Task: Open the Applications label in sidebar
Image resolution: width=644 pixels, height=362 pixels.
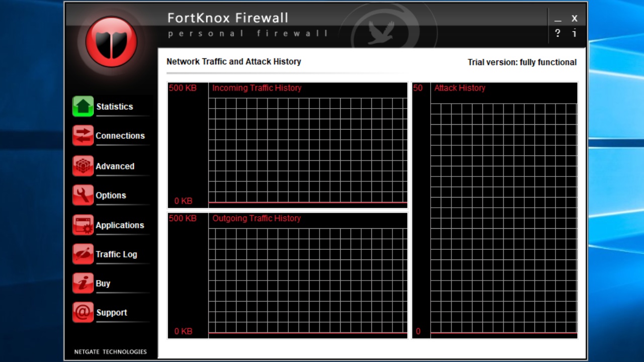Action: coord(120,225)
